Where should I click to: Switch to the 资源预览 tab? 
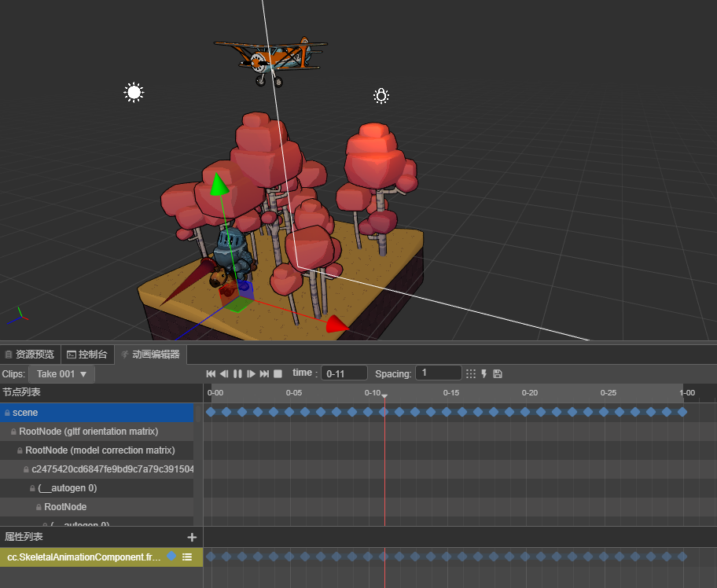[30, 355]
